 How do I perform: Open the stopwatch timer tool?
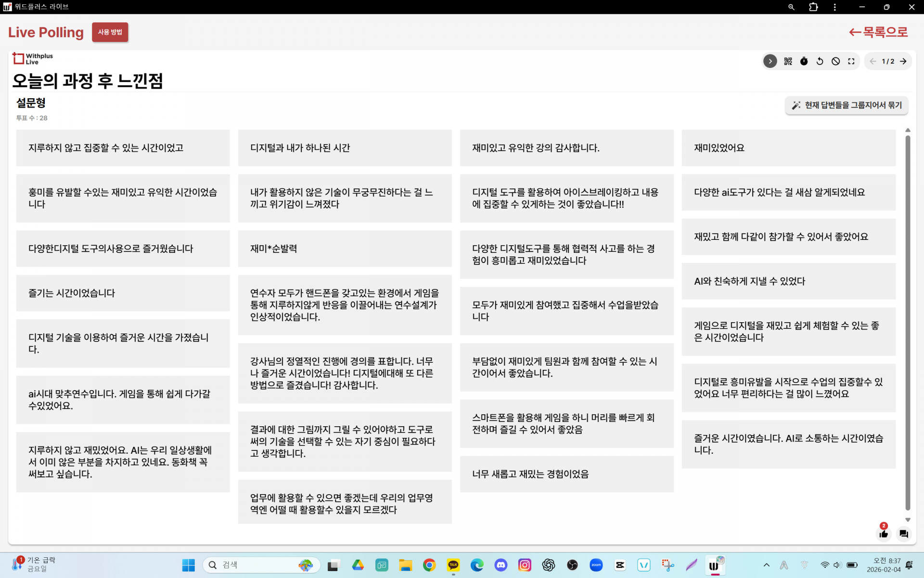(804, 61)
